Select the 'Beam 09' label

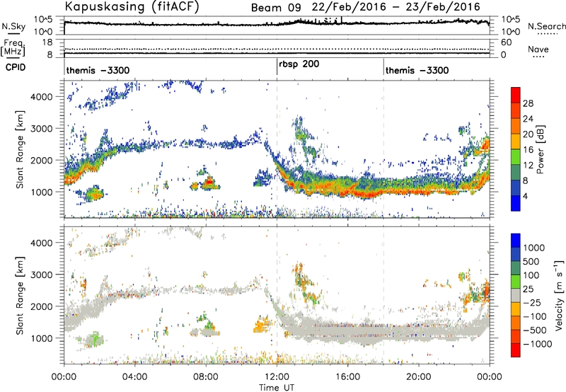tap(276, 7)
